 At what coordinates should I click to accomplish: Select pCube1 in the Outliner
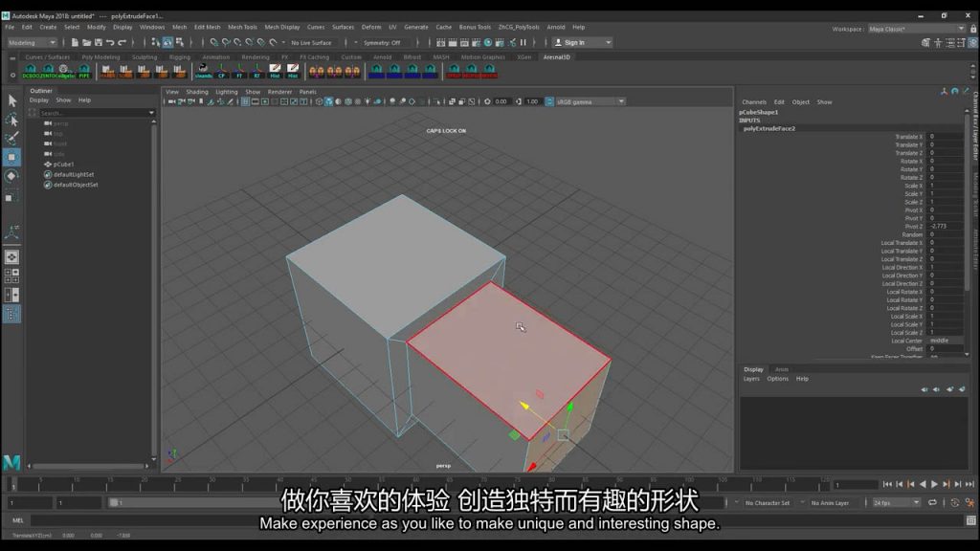tap(63, 165)
